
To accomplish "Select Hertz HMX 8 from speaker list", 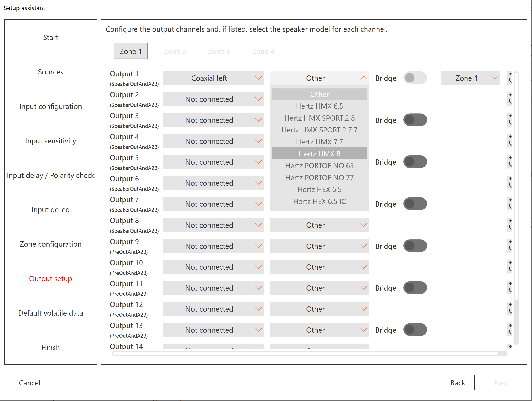I will coord(319,154).
